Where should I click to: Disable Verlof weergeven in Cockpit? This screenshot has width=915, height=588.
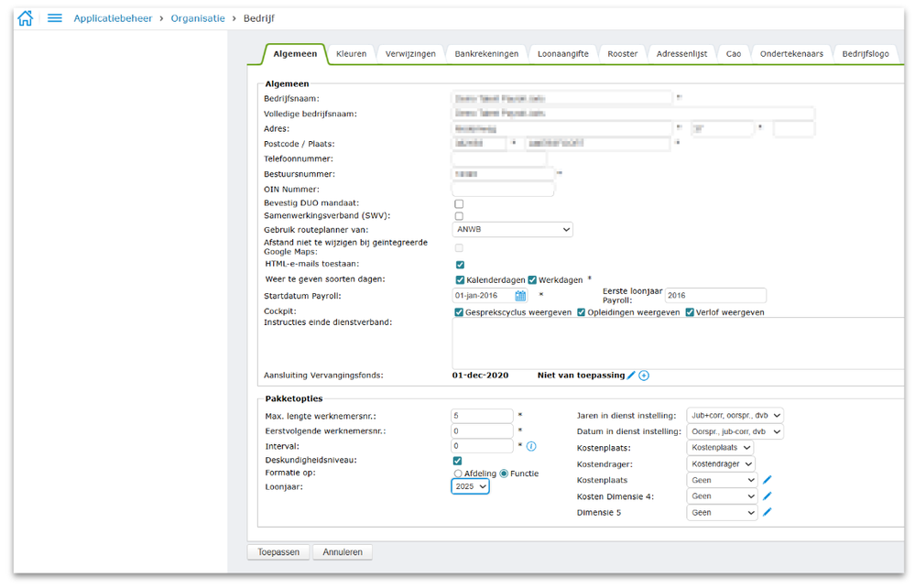click(690, 312)
